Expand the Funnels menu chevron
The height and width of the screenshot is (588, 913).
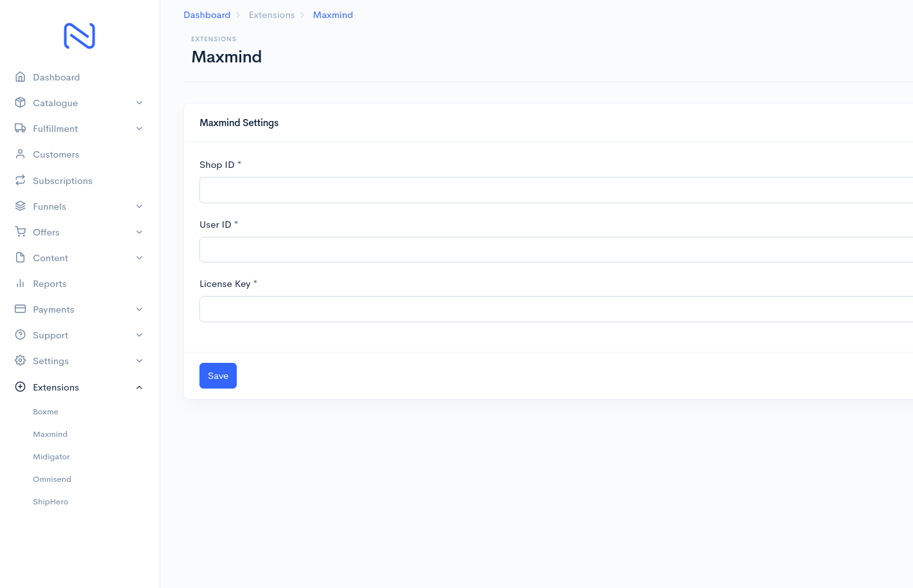pos(139,207)
